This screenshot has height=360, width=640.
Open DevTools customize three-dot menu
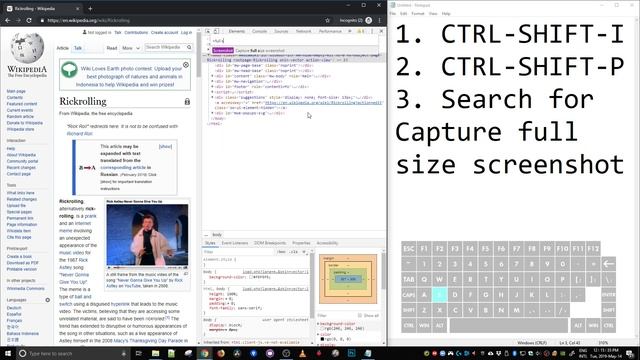(x=372, y=31)
